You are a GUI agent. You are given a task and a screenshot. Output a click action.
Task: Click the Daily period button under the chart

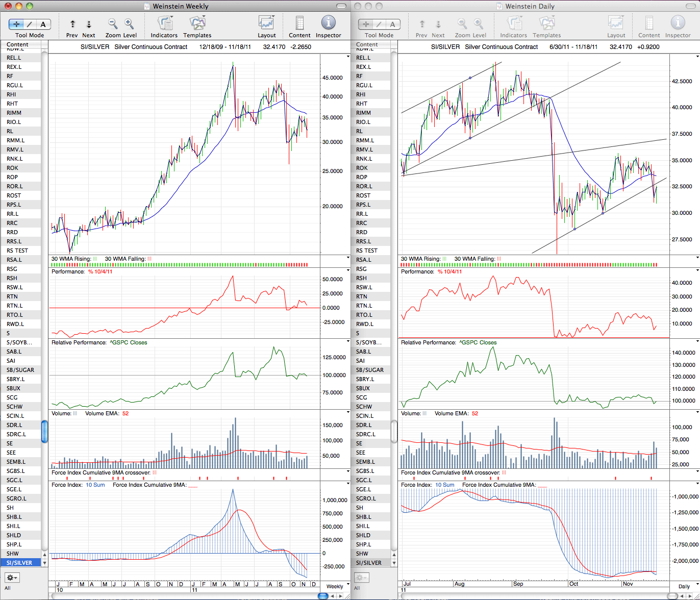pos(684,586)
